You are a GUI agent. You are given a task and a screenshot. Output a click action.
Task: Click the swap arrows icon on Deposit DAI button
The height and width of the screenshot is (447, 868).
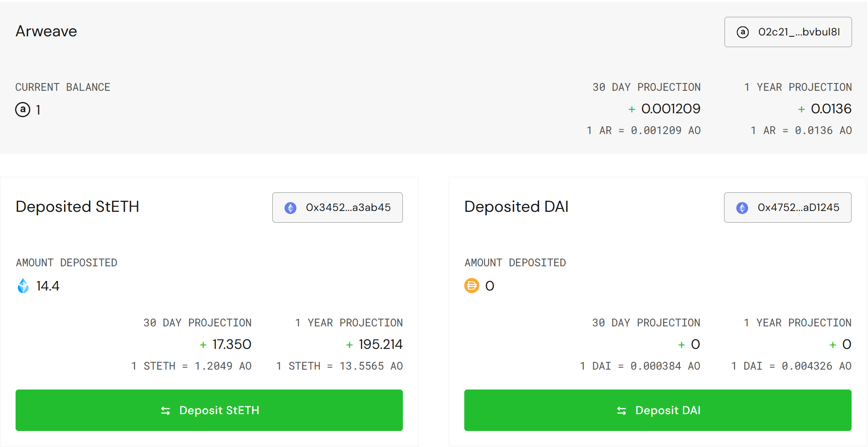tap(622, 410)
